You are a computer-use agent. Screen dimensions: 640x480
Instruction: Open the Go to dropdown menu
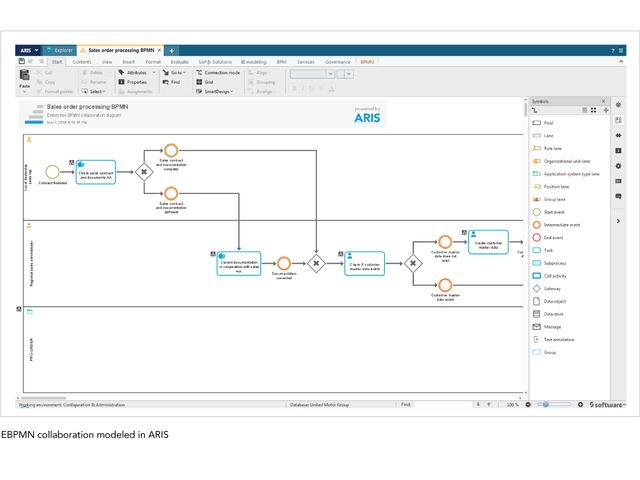point(174,73)
